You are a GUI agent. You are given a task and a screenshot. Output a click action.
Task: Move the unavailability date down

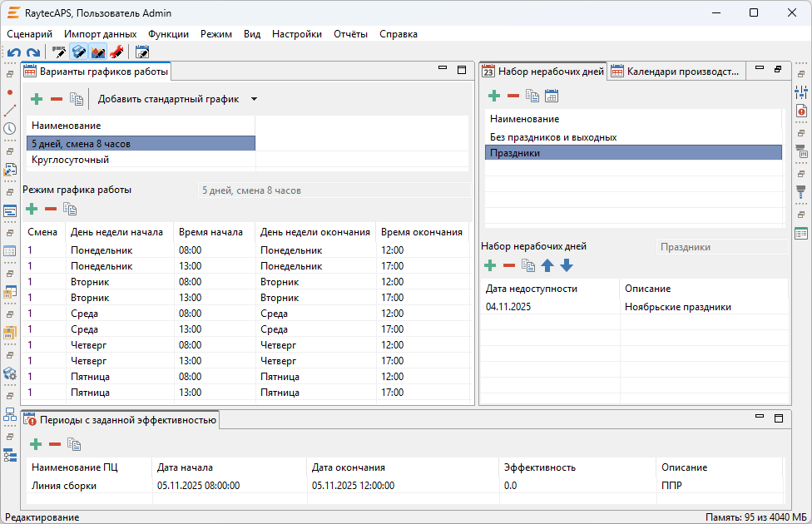[567, 265]
